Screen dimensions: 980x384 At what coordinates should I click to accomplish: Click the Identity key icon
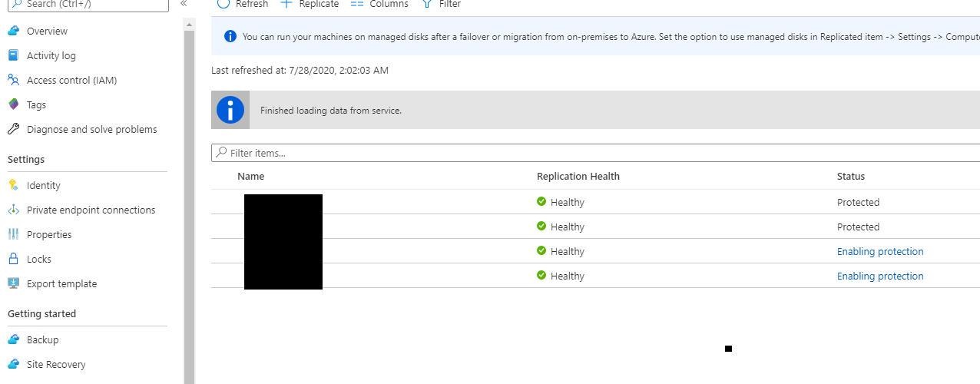pyautogui.click(x=13, y=185)
